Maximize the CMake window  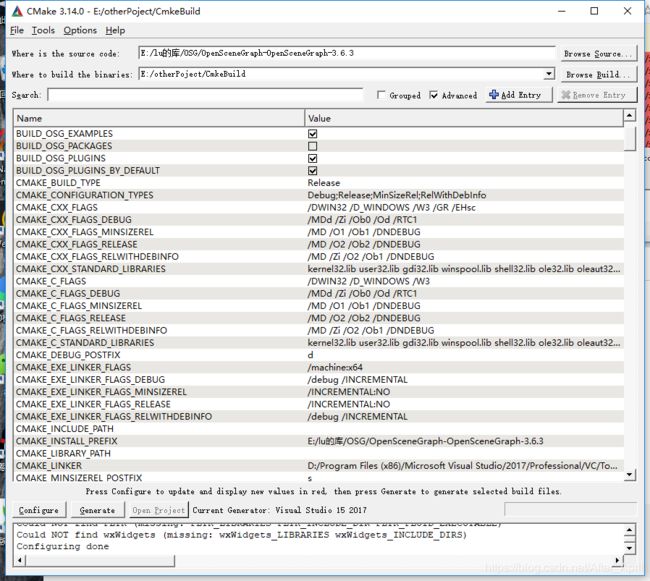594,11
